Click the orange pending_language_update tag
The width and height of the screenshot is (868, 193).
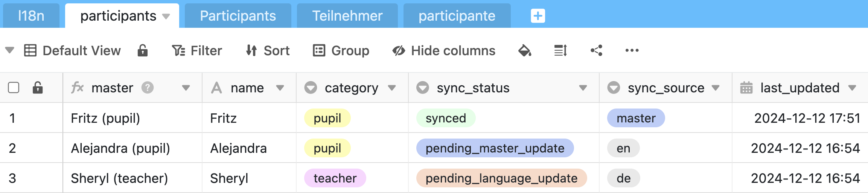(501, 178)
